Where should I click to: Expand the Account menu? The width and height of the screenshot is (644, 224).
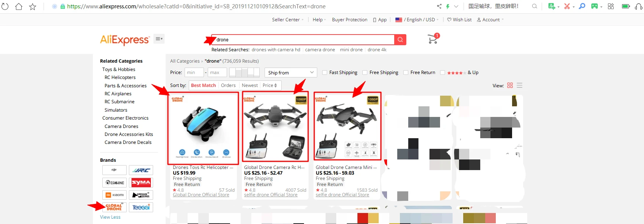click(x=490, y=20)
